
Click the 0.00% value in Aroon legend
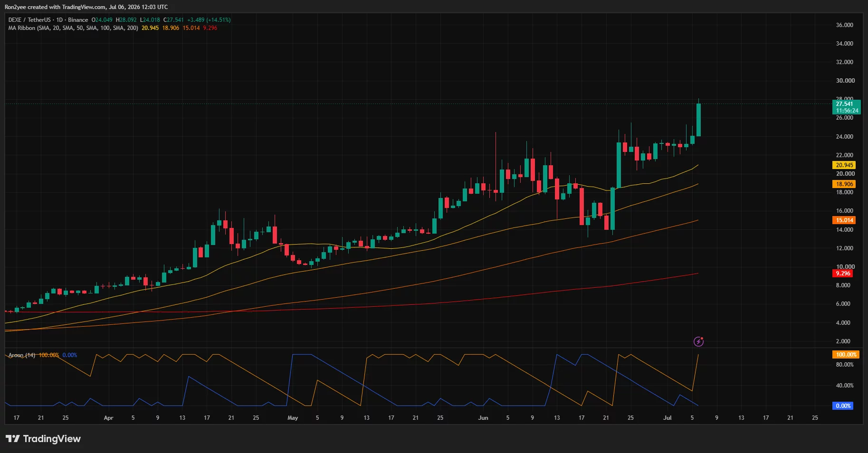[70, 355]
